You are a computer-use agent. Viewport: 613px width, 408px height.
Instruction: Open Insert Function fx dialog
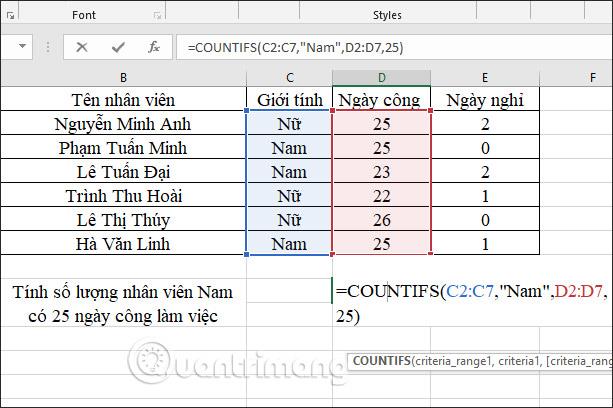pyautogui.click(x=154, y=47)
